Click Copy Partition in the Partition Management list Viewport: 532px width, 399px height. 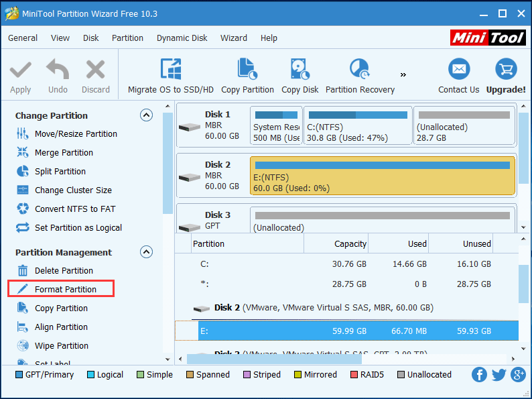[52, 308]
